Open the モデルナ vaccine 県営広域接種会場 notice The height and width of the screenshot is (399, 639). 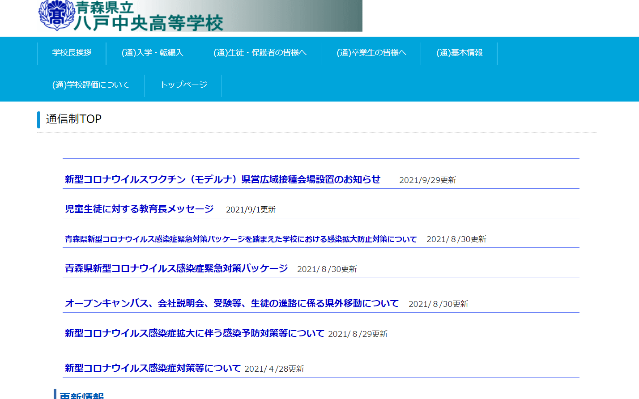click(223, 179)
